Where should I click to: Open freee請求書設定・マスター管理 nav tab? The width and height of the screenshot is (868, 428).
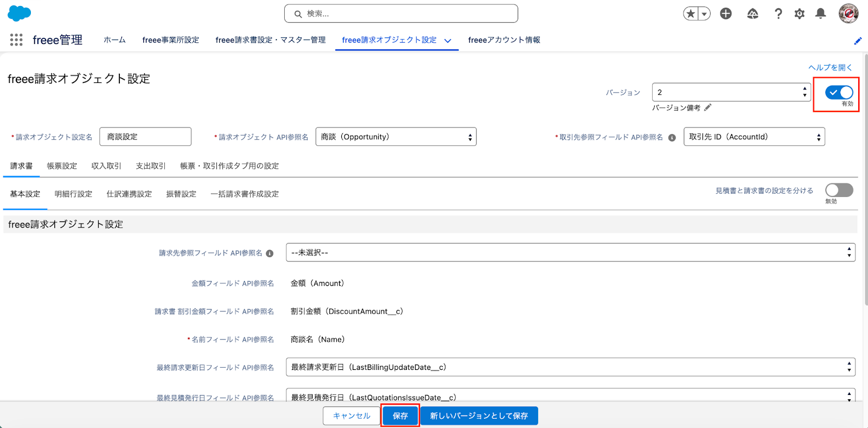pyautogui.click(x=270, y=40)
